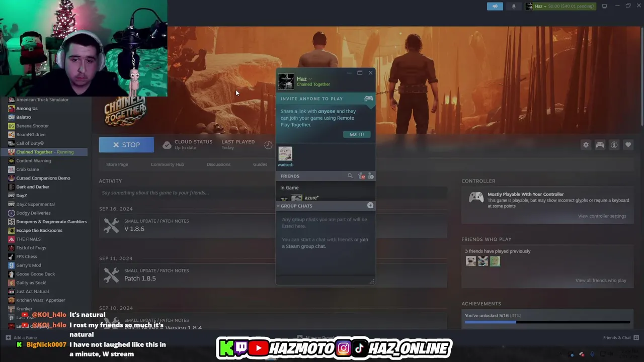The image size is (644, 362).
Task: Open V 1.8.6 patch notes
Action: [x=134, y=229]
